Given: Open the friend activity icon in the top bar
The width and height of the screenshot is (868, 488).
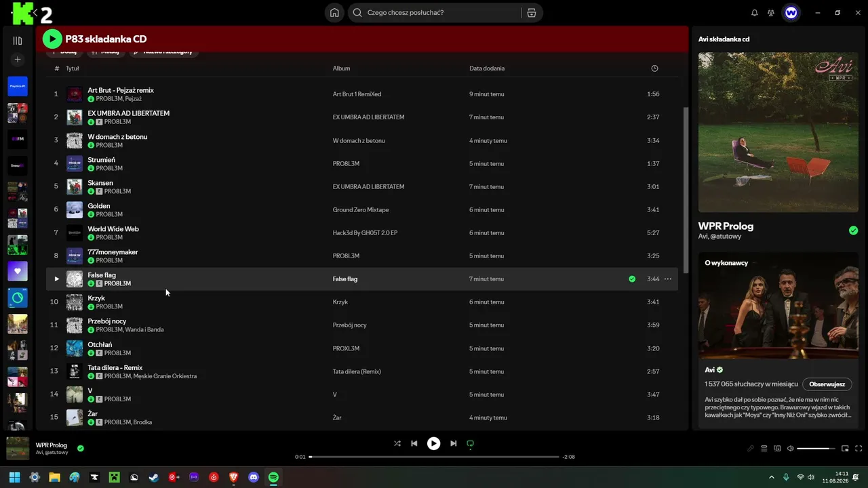Looking at the screenshot, I should [x=771, y=13].
